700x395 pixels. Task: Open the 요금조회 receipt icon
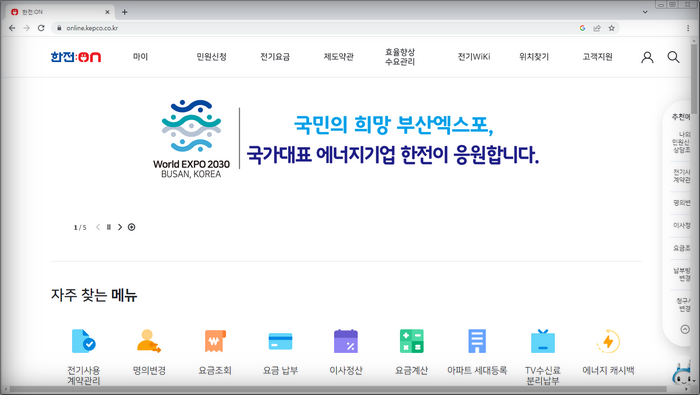click(x=215, y=341)
